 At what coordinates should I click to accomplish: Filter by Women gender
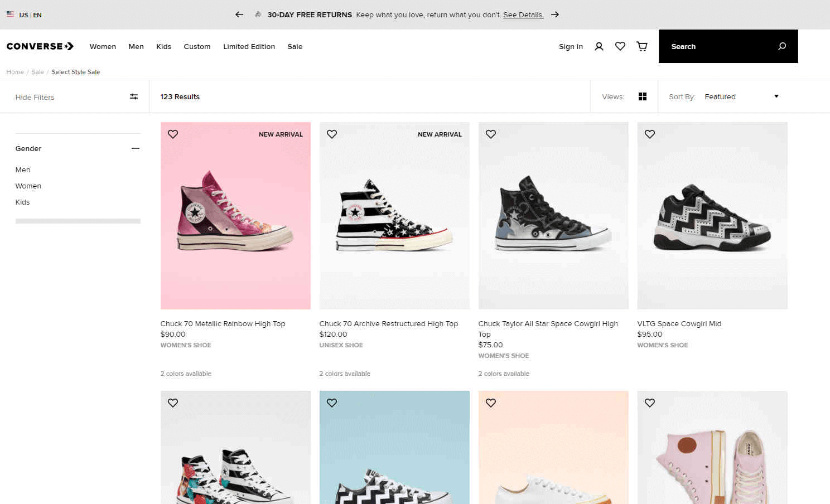(28, 186)
